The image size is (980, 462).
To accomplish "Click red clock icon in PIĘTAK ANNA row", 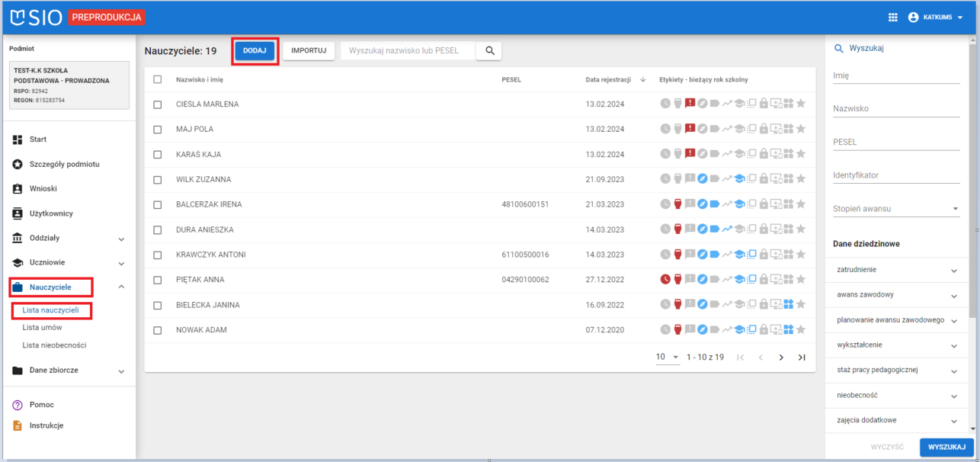I will [x=665, y=280].
